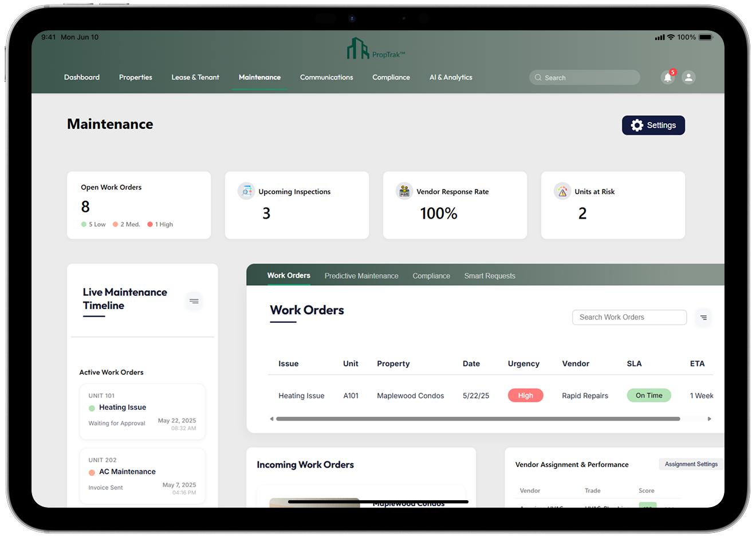Click the search magnifier in the top bar

tap(538, 77)
